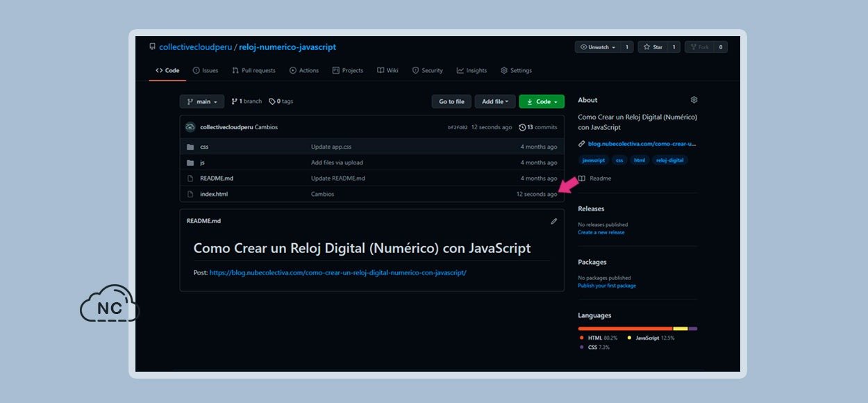Switch to the Security tab
Image resolution: width=868 pixels, height=403 pixels.
pos(427,70)
